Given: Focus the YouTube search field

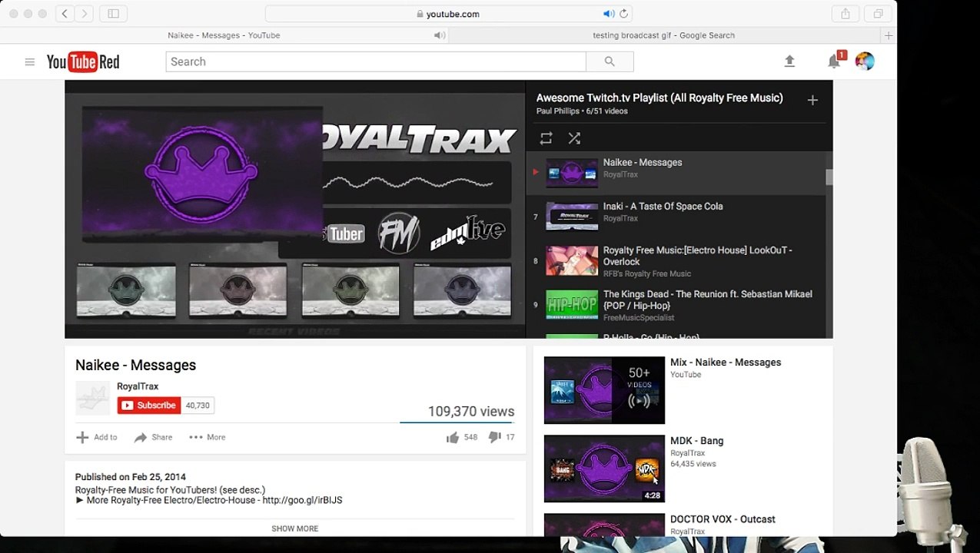Looking at the screenshot, I should pyautogui.click(x=376, y=61).
